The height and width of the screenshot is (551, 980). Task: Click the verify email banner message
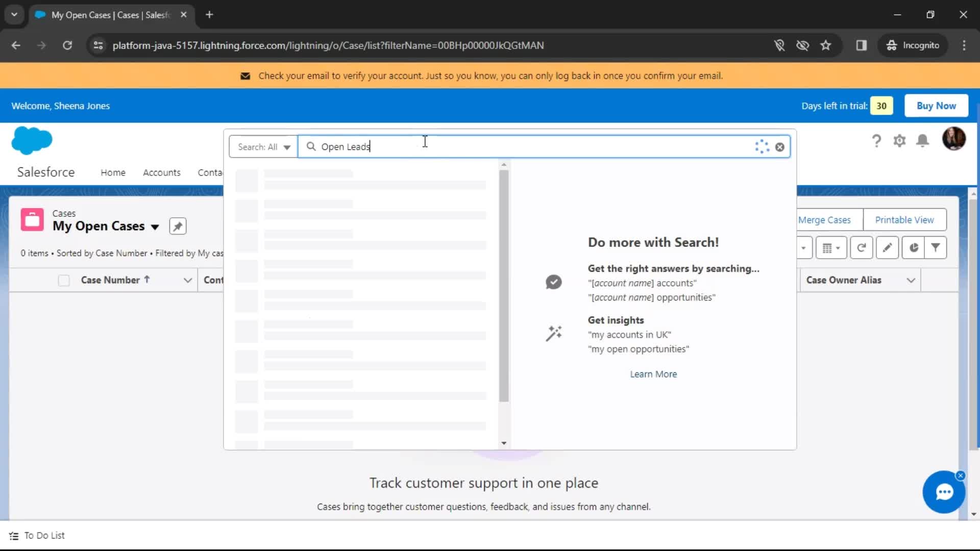[x=490, y=76]
